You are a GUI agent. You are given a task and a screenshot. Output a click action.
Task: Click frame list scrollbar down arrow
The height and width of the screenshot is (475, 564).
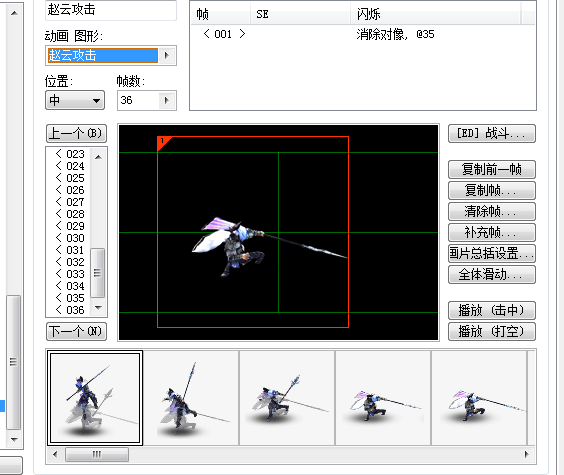[98, 308]
